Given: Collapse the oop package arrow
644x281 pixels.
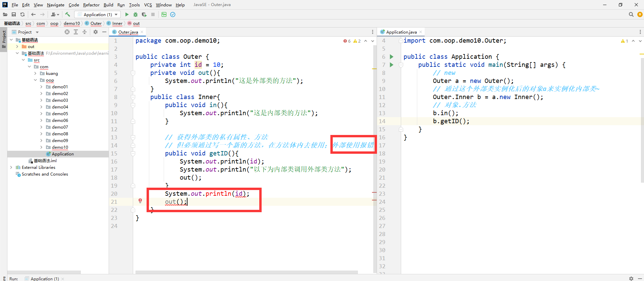Looking at the screenshot, I should pyautogui.click(x=35, y=80).
